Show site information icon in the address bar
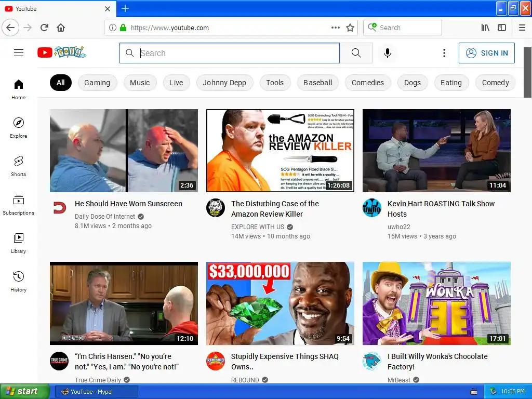Image resolution: width=532 pixels, height=399 pixels. click(113, 28)
